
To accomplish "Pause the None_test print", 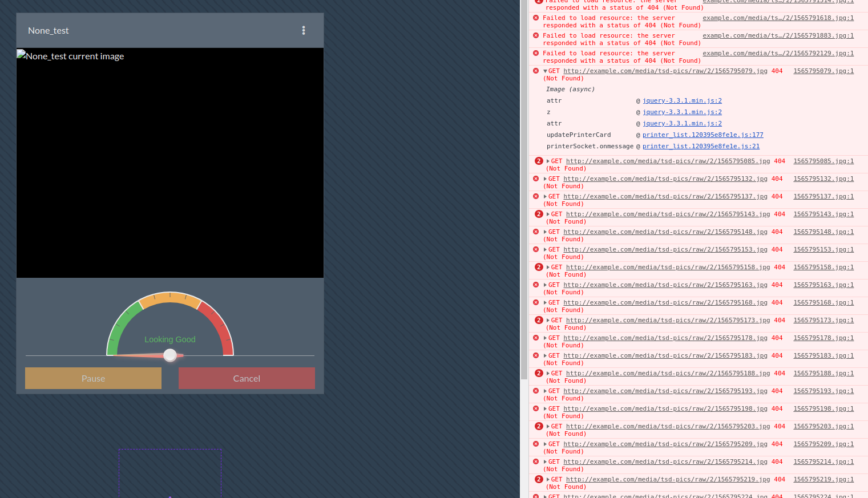I will pyautogui.click(x=93, y=378).
